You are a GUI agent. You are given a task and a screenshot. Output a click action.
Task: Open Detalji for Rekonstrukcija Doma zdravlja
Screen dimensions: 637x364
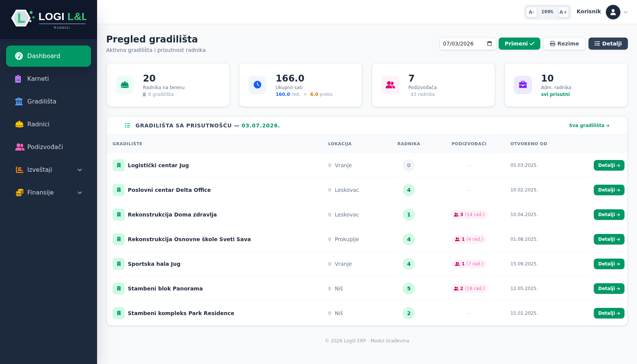coord(609,215)
